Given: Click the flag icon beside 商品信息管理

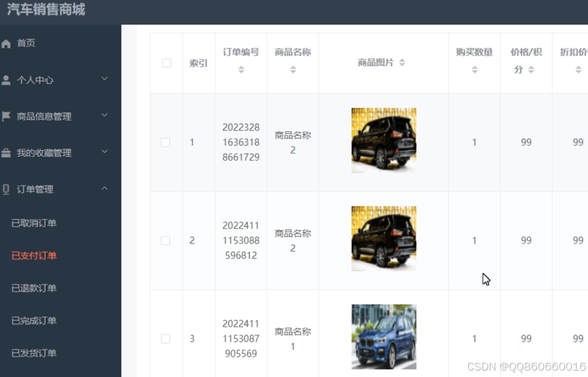Looking at the screenshot, I should 6,116.
